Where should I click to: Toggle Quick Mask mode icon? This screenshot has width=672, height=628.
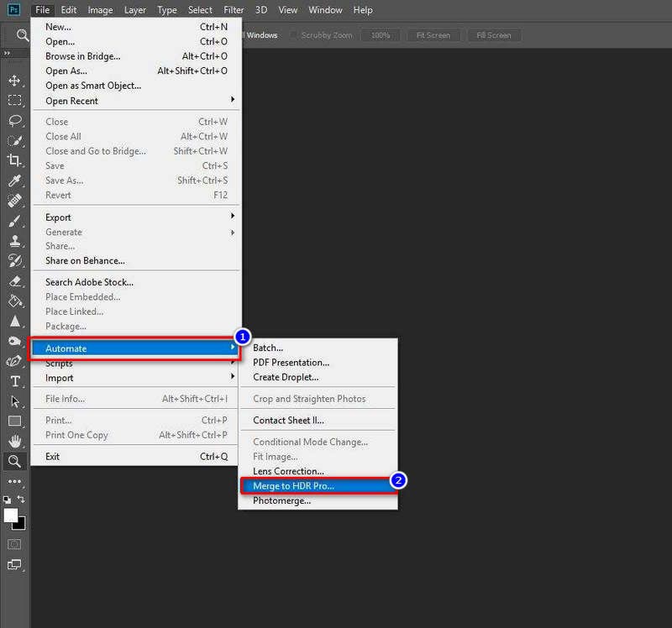click(x=14, y=544)
